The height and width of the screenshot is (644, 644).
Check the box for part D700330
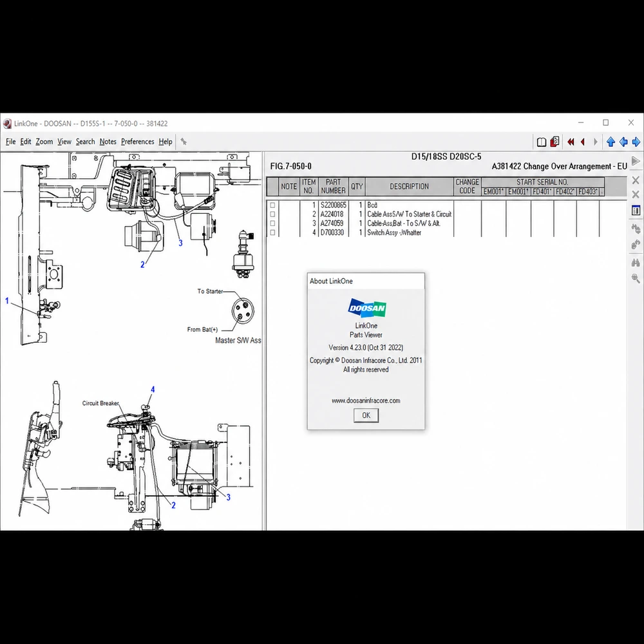coord(272,232)
